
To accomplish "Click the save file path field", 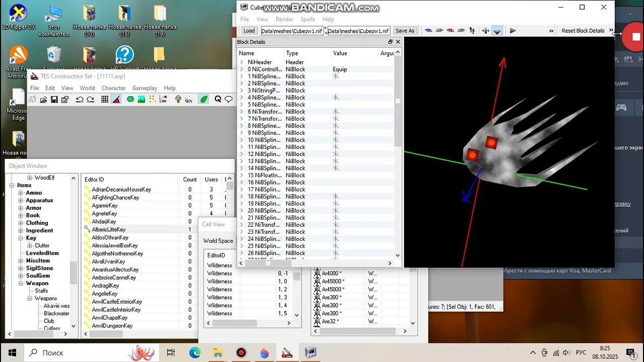I will pos(359,31).
